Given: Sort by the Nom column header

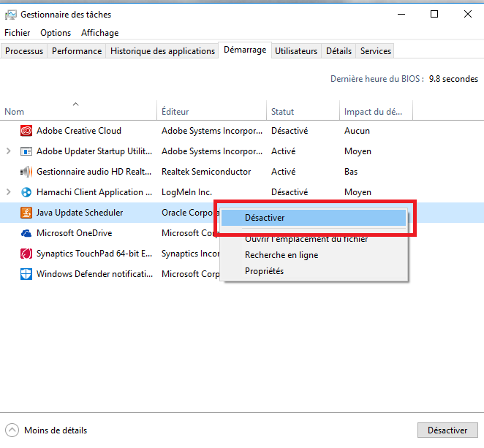Looking at the screenshot, I should (x=78, y=110).
